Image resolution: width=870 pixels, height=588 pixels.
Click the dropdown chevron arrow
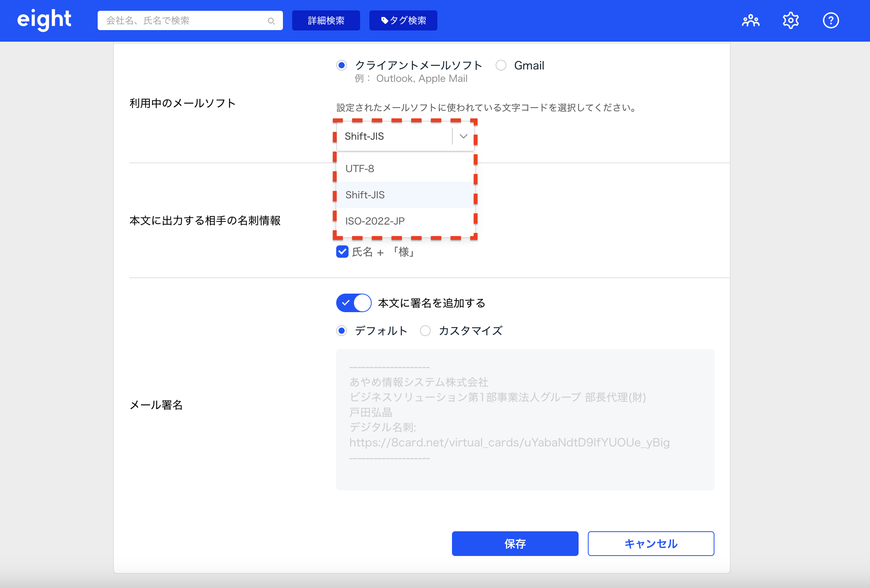click(464, 136)
